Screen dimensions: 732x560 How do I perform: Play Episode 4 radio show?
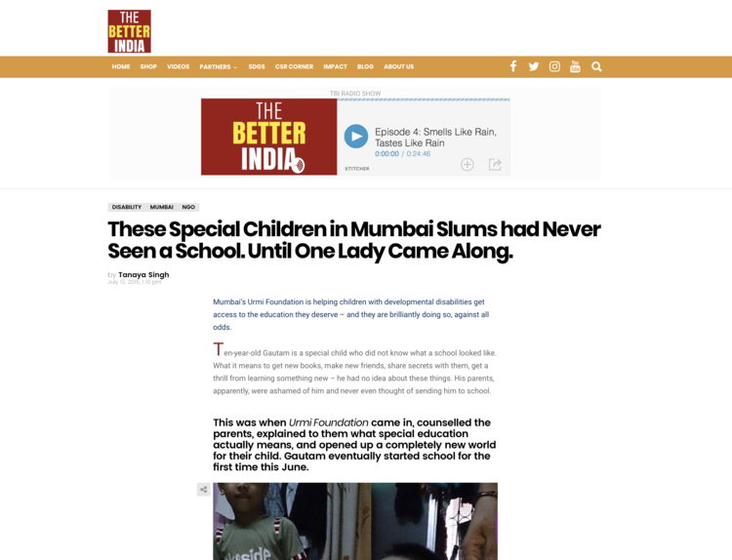[356, 137]
